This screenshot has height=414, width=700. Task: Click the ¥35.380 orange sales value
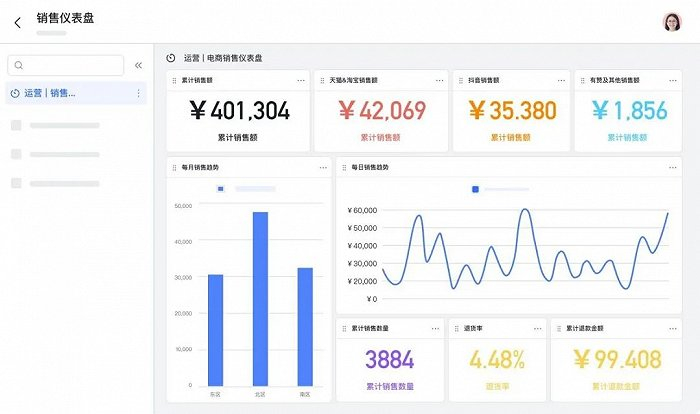tap(512, 110)
